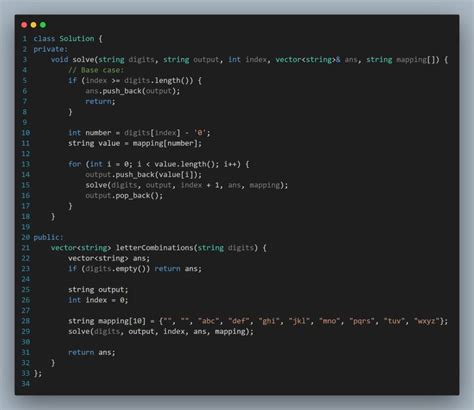Click 'int number' declaration on line 10
The height and width of the screenshot is (410, 474).
click(90, 133)
